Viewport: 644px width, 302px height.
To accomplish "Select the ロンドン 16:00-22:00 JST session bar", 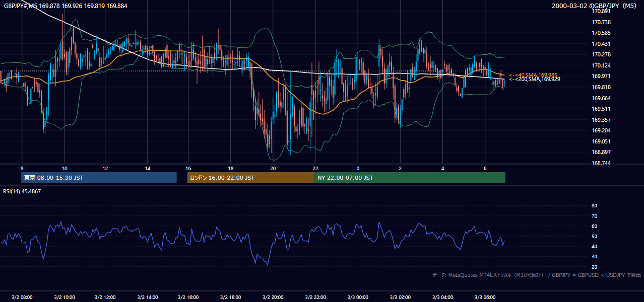I will tap(250, 178).
